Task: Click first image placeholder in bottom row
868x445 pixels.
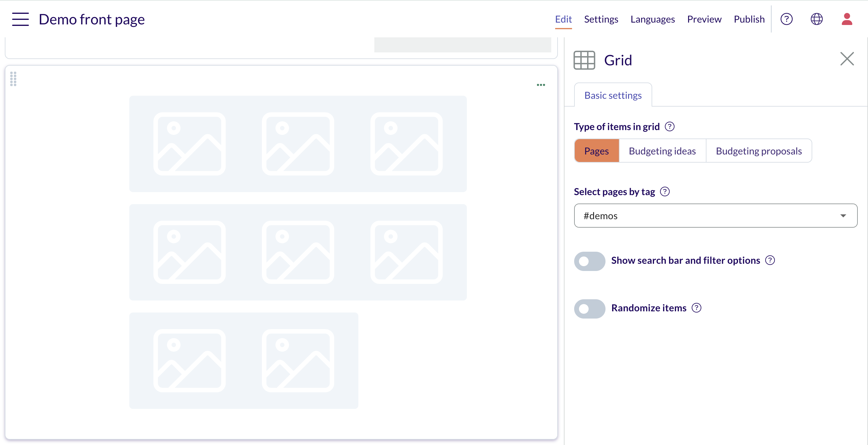Action: point(189,360)
